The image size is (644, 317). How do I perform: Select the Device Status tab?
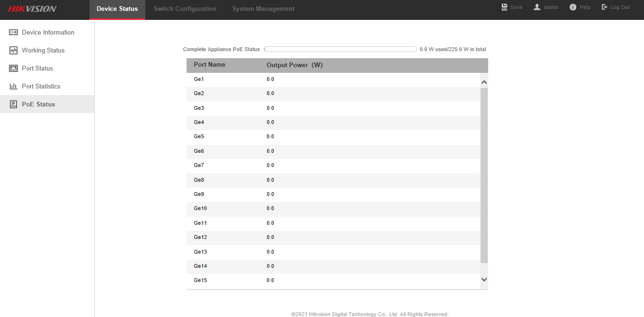[x=117, y=9]
